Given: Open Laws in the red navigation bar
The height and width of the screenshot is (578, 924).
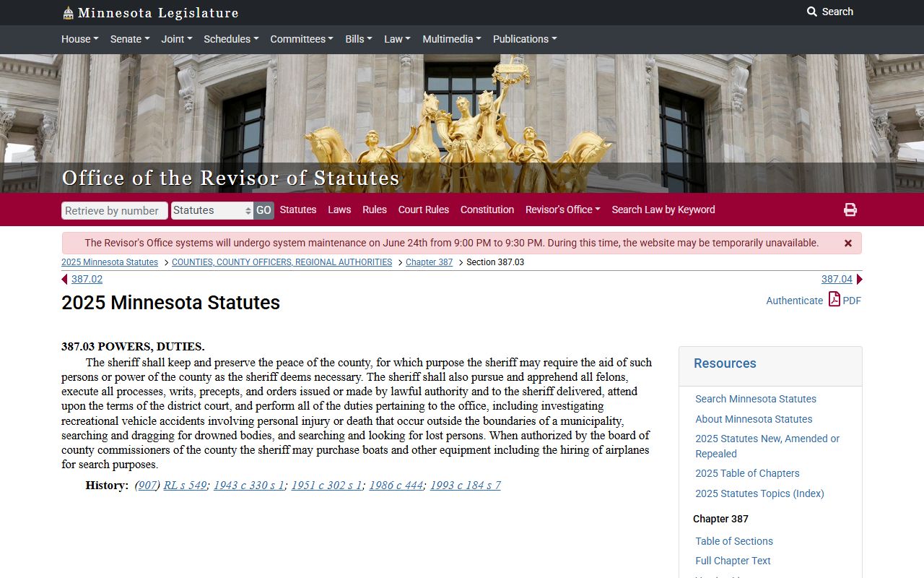Looking at the screenshot, I should [339, 210].
